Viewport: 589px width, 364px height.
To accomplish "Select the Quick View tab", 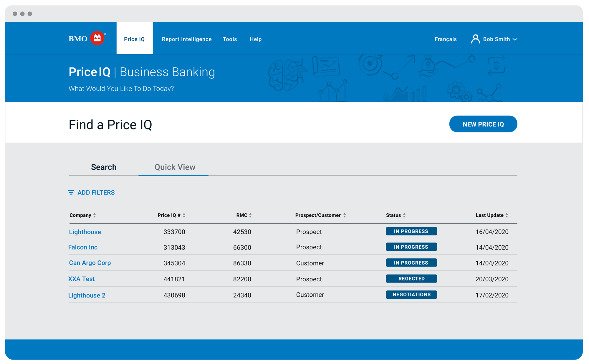I will [x=175, y=167].
